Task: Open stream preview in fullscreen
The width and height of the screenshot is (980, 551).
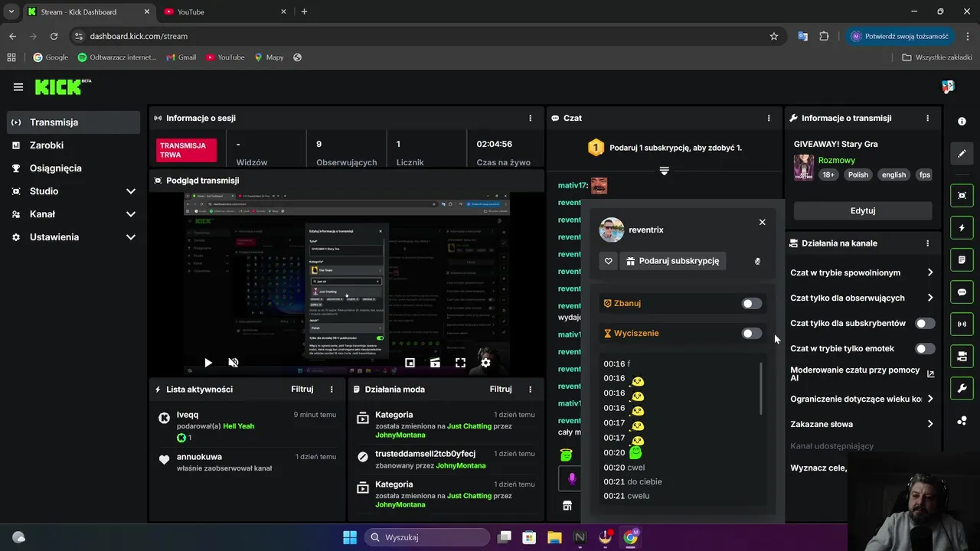Action: 460,363
